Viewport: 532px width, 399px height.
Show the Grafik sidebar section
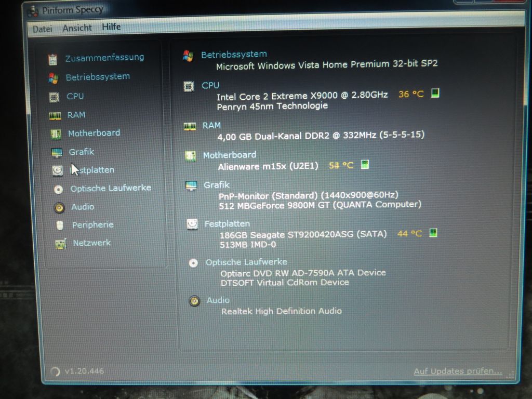point(82,152)
